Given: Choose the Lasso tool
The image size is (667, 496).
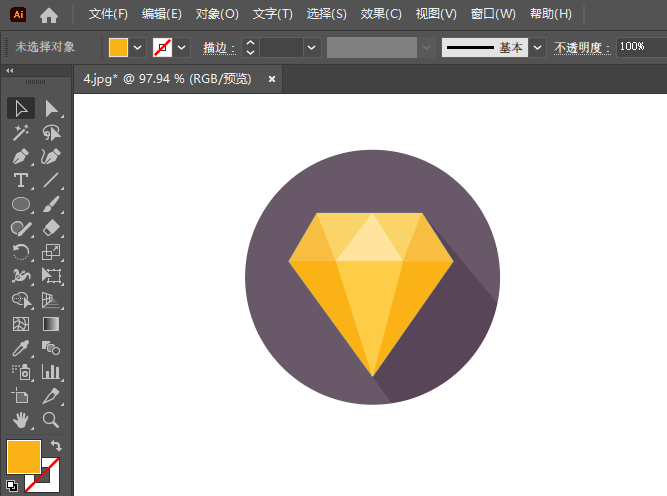Looking at the screenshot, I should click(51, 133).
